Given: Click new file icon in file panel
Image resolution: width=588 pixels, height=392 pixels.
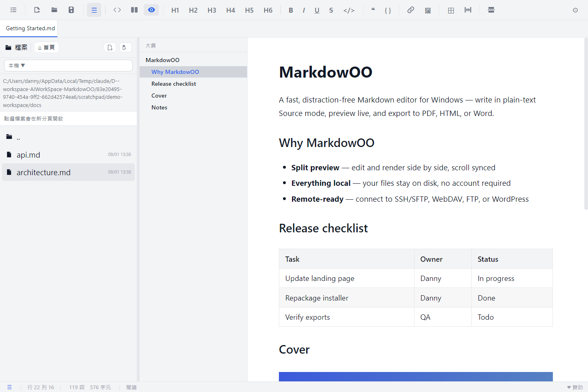Looking at the screenshot, I should [110, 48].
